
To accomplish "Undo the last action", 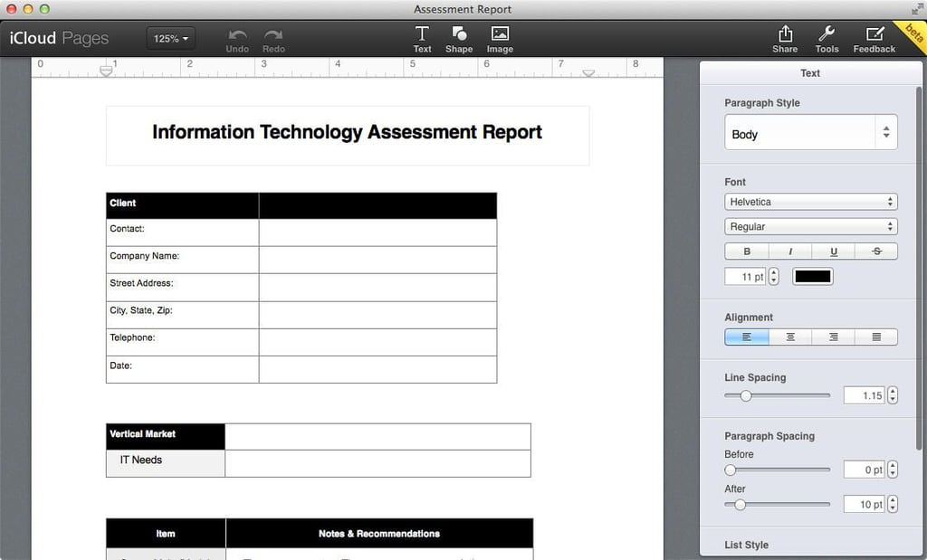I will tap(237, 41).
